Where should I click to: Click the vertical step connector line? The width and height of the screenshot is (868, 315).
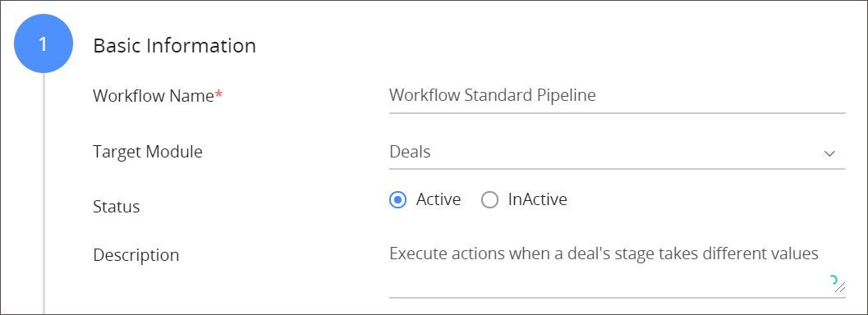coord(44,194)
